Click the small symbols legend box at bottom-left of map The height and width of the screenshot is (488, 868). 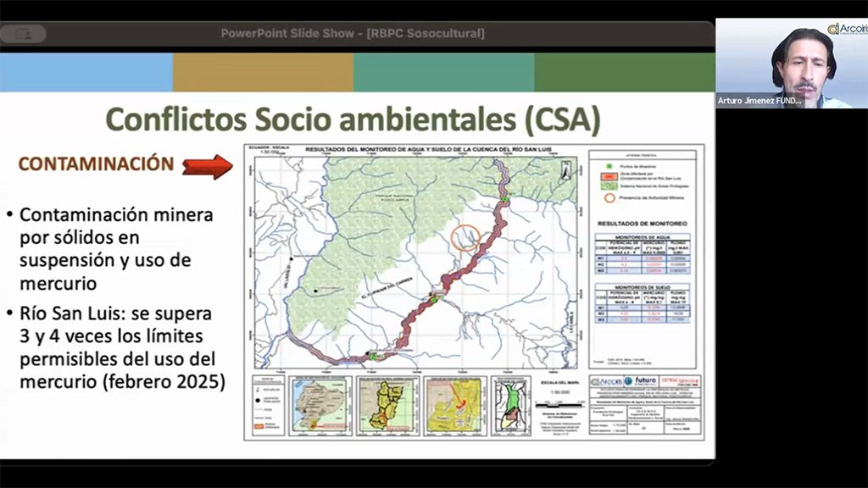[x=269, y=406]
